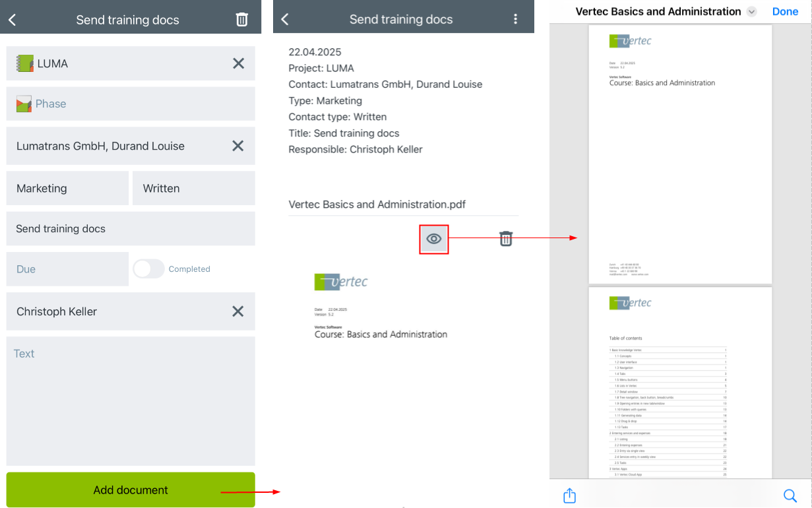Expand the document title dropdown chevron
The height and width of the screenshot is (508, 812).
751,12
